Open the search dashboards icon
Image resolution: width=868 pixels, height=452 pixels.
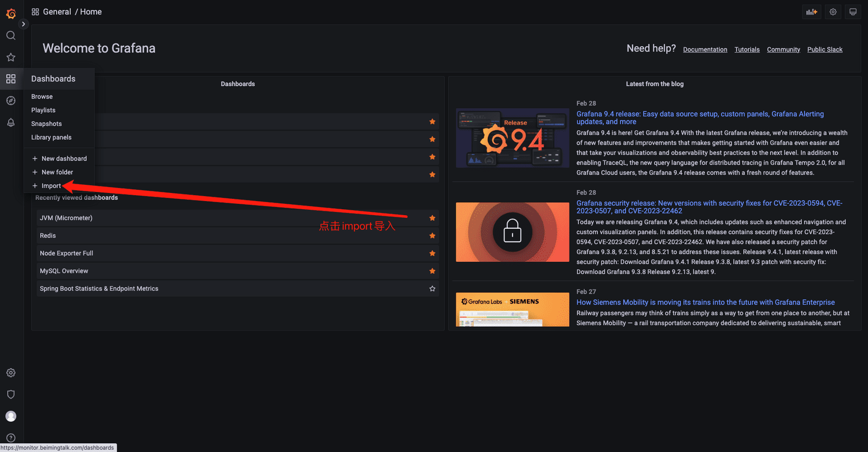11,35
